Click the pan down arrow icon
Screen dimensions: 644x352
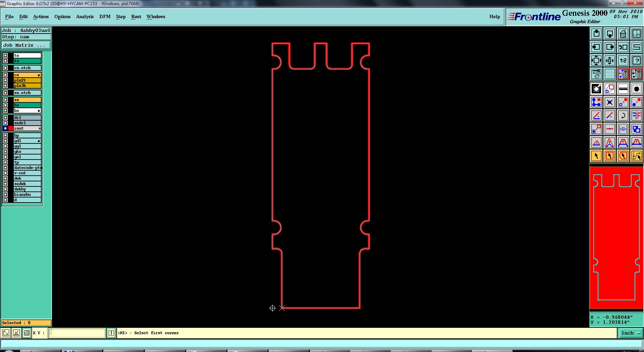point(610,34)
